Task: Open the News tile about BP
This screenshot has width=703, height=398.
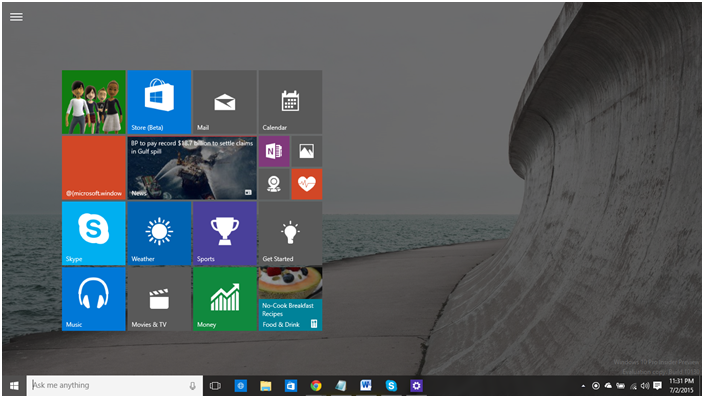Action: click(x=192, y=168)
